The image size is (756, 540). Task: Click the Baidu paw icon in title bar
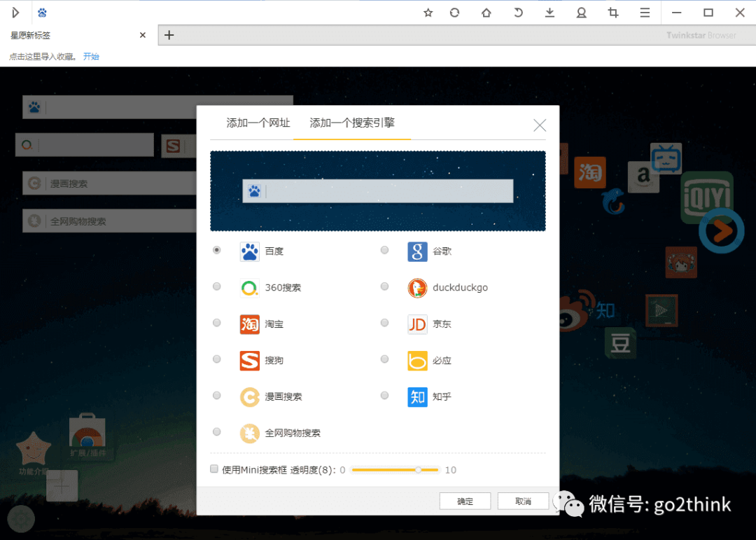[x=43, y=13]
